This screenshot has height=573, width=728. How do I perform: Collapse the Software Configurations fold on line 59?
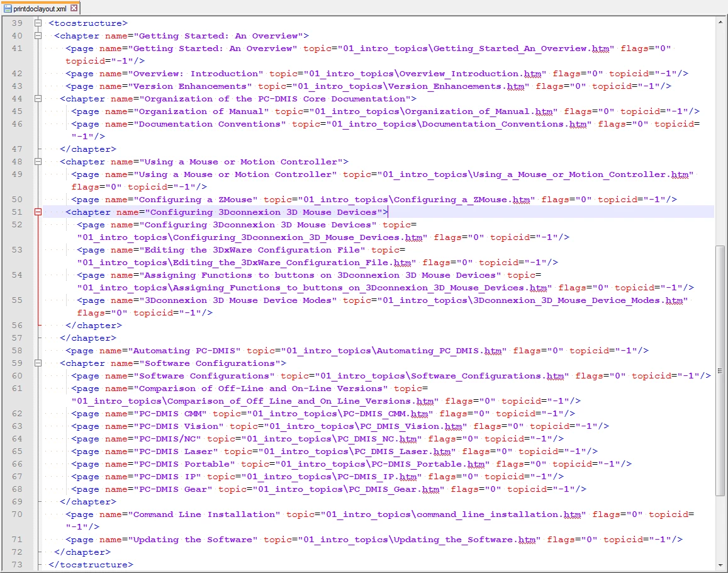pos(38,363)
